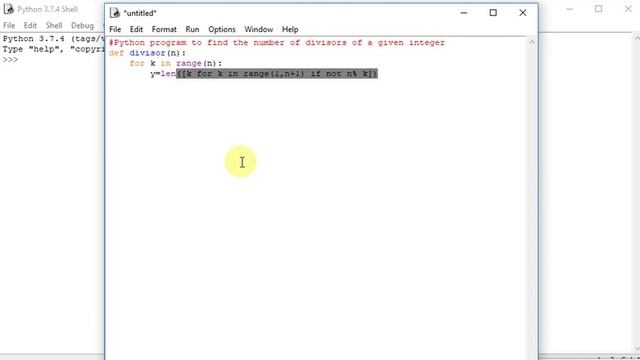Image resolution: width=640 pixels, height=360 pixels.
Task: Open the Options menu in editor window
Action: 222,29
